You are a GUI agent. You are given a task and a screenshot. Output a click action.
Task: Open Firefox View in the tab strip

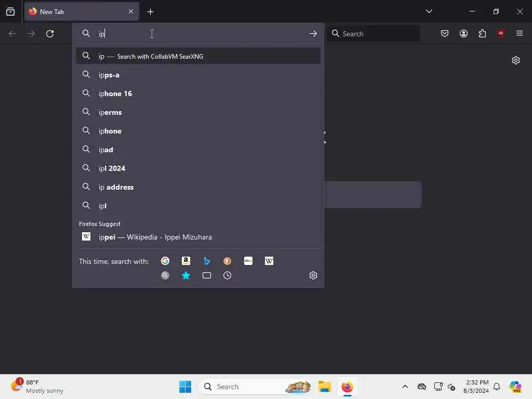tap(10, 11)
